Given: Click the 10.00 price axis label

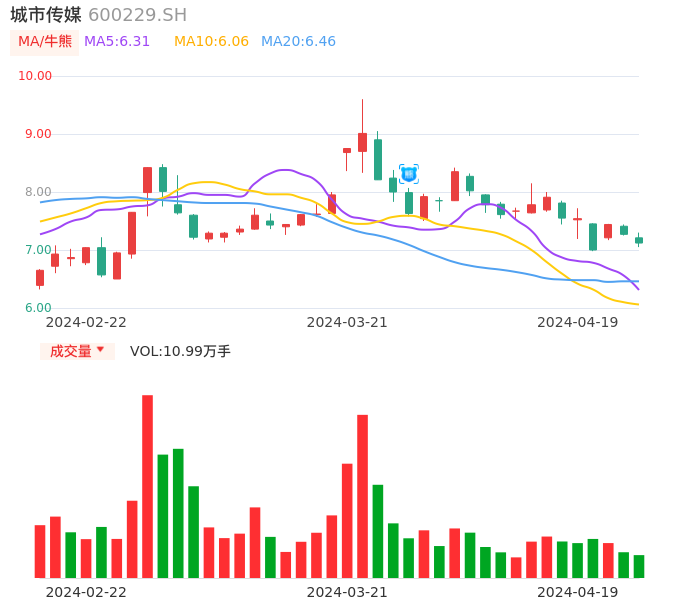Looking at the screenshot, I should (x=35, y=76).
